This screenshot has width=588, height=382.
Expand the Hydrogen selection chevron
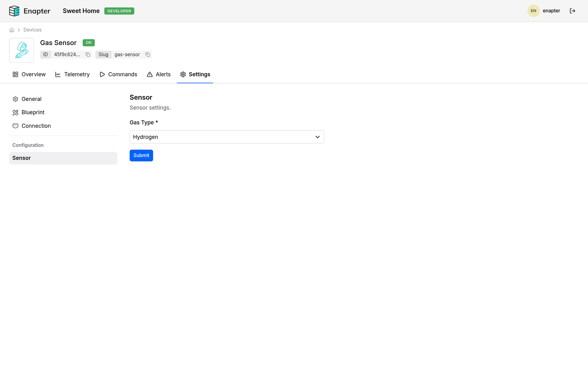[x=317, y=137]
